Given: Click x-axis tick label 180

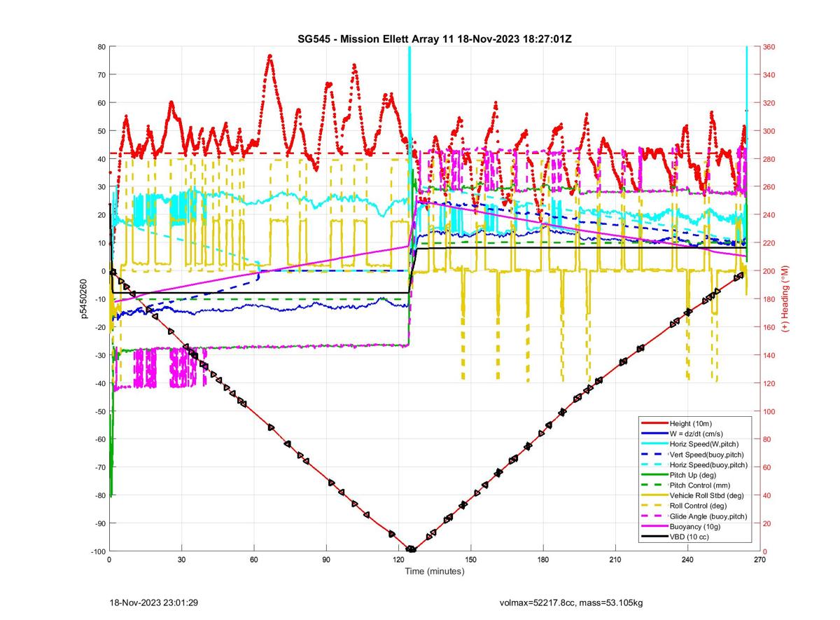Looking at the screenshot, I should point(543,560).
